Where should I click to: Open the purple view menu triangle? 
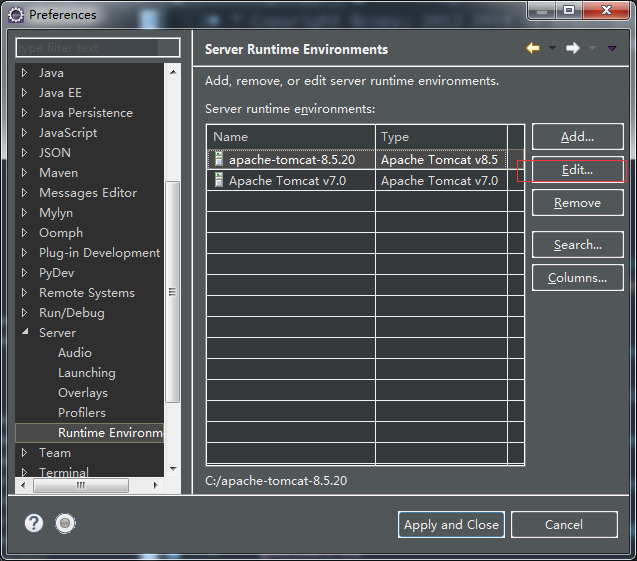click(612, 48)
